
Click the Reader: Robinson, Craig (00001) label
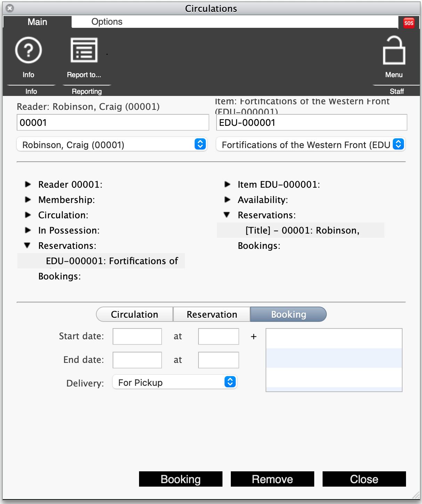88,107
